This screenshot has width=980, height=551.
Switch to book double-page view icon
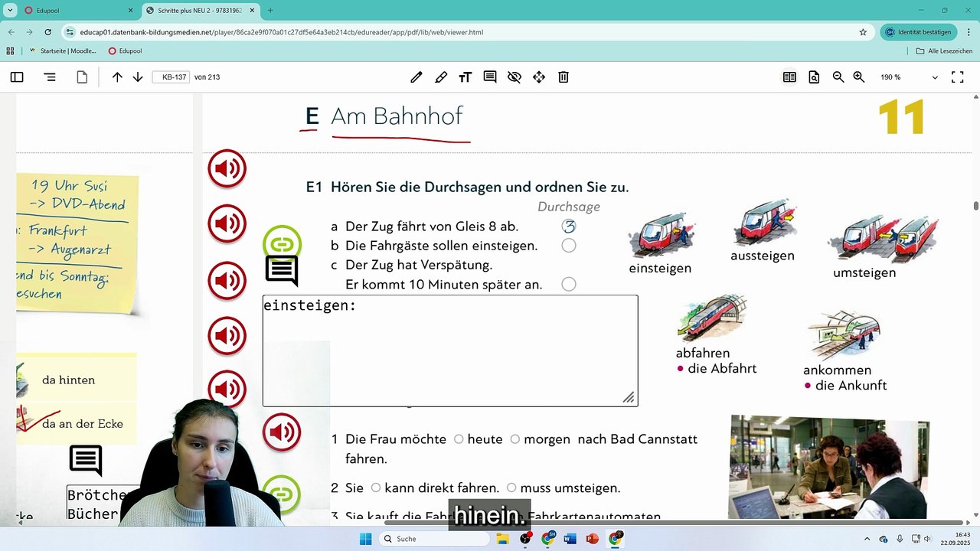789,77
